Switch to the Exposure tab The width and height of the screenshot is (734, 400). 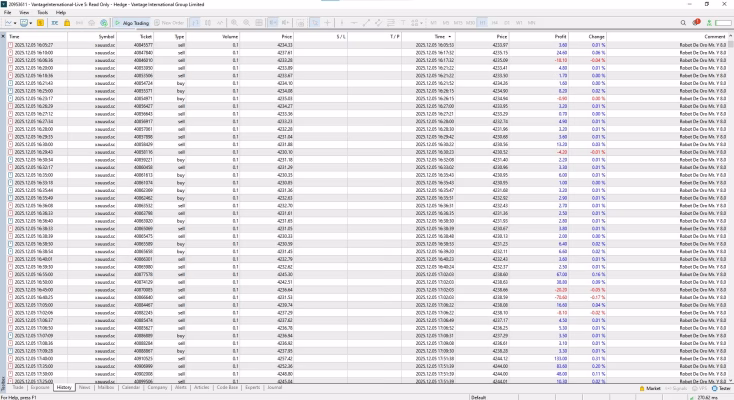pyautogui.click(x=40, y=387)
